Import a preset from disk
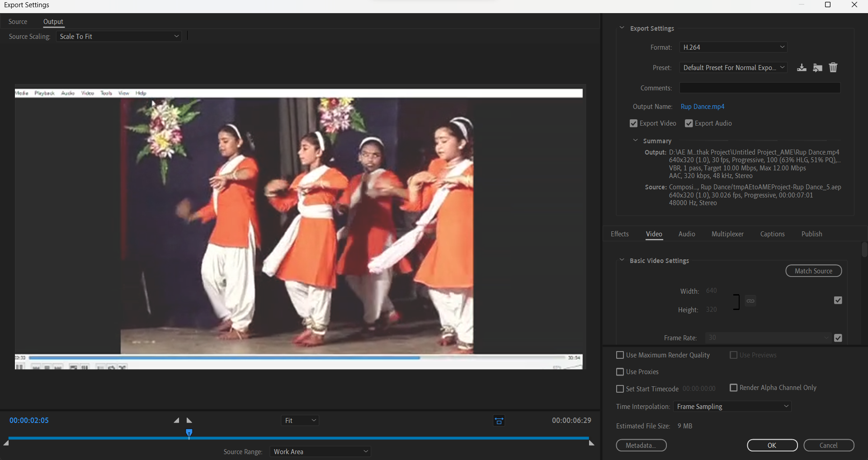This screenshot has height=460, width=868. coord(818,67)
